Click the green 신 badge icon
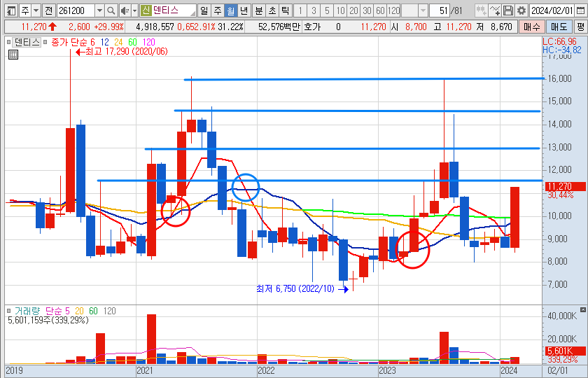Image resolution: width=588 pixels, height=378 pixels. (146, 10)
